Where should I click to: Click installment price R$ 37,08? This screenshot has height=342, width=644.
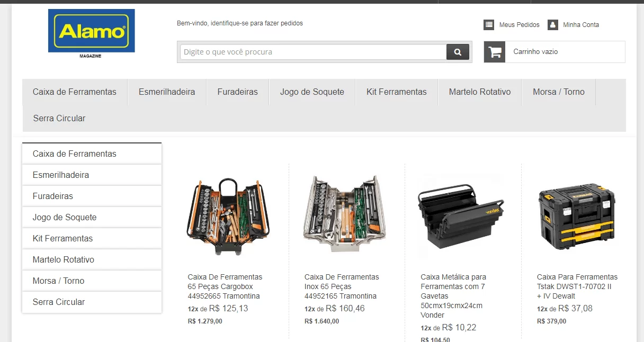click(x=576, y=309)
